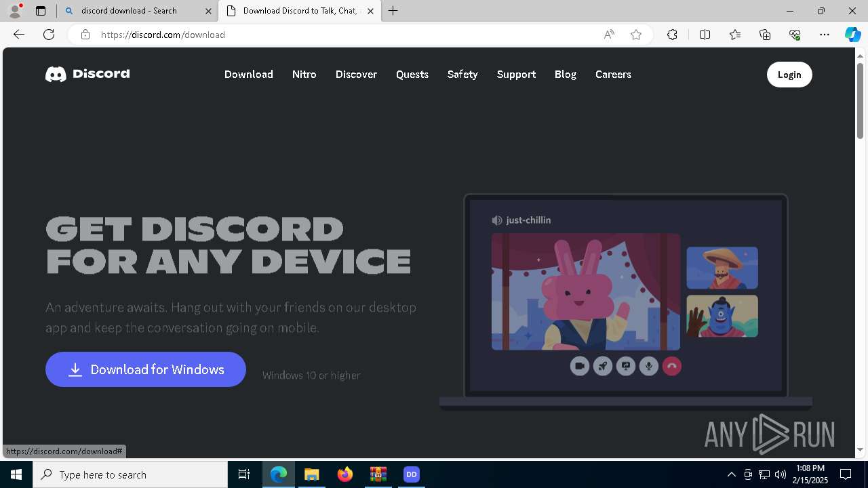
Task: Go to the Safety nav item
Action: [x=462, y=75]
